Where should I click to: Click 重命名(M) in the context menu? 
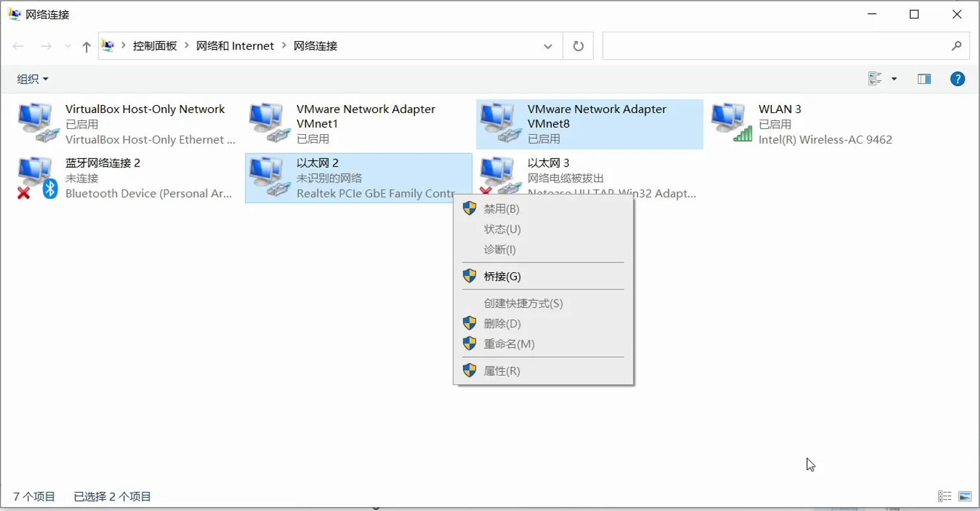pyautogui.click(x=509, y=344)
